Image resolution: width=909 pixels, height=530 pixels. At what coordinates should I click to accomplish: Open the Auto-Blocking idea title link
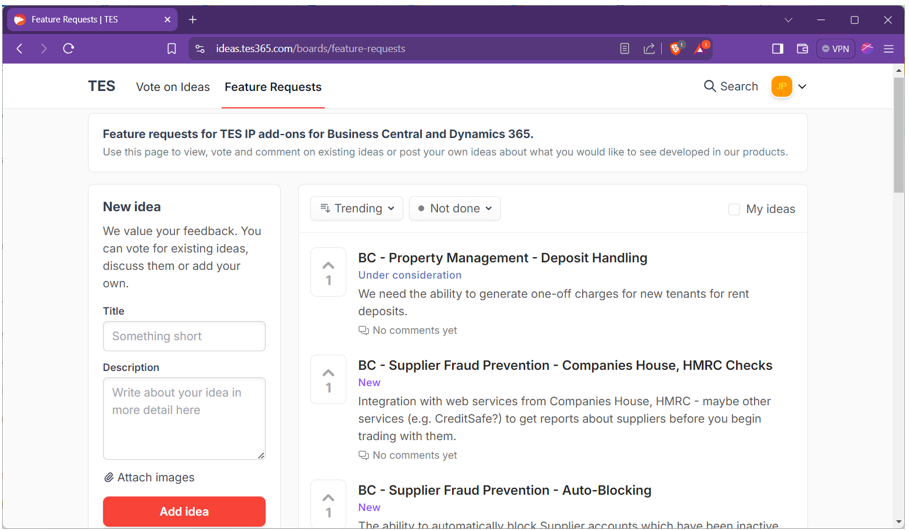click(x=504, y=490)
